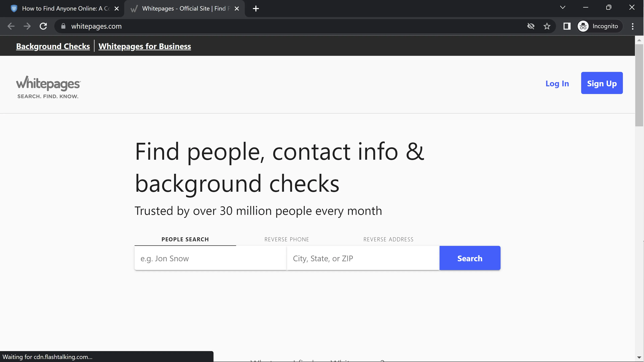Screen dimensions: 644x362
Task: Select the People Search tab
Action: pyautogui.click(x=185, y=239)
